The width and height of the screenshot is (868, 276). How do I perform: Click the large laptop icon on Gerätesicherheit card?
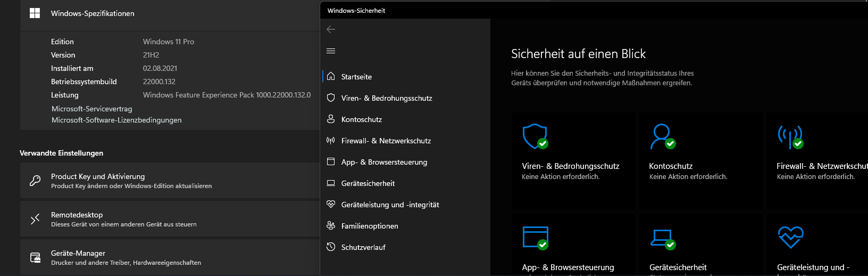coord(663,239)
